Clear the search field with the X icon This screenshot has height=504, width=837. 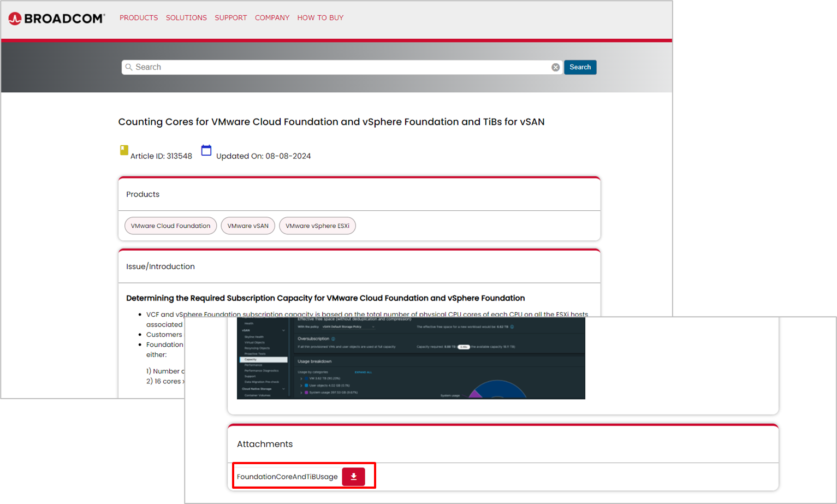click(x=555, y=67)
